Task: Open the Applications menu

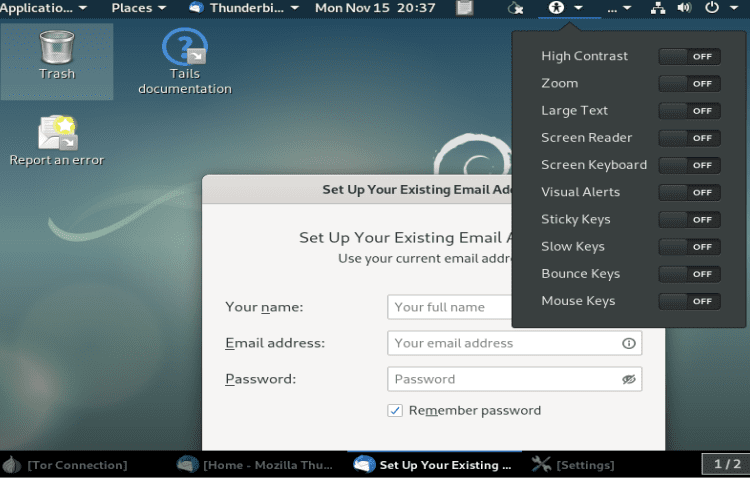Action: coord(44,8)
